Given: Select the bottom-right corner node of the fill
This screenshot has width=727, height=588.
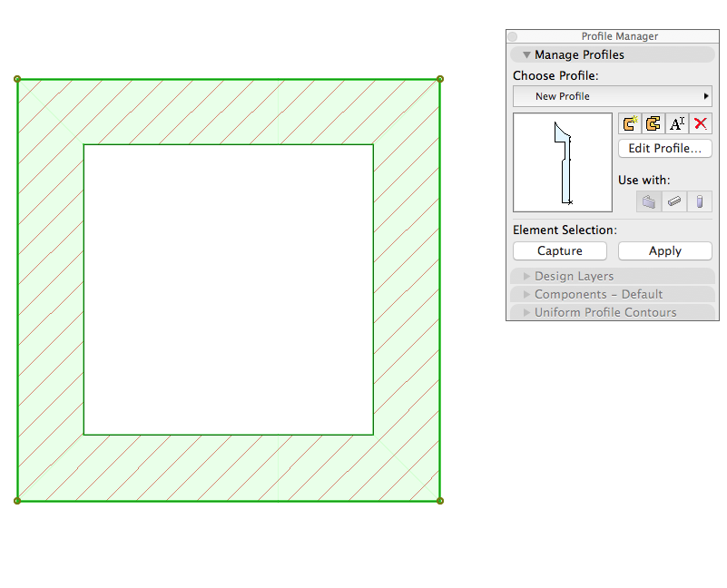Looking at the screenshot, I should pos(440,501).
